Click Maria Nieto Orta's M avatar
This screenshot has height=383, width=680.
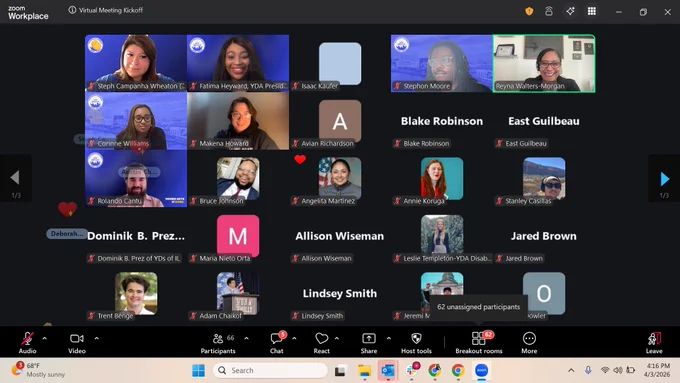pos(238,236)
